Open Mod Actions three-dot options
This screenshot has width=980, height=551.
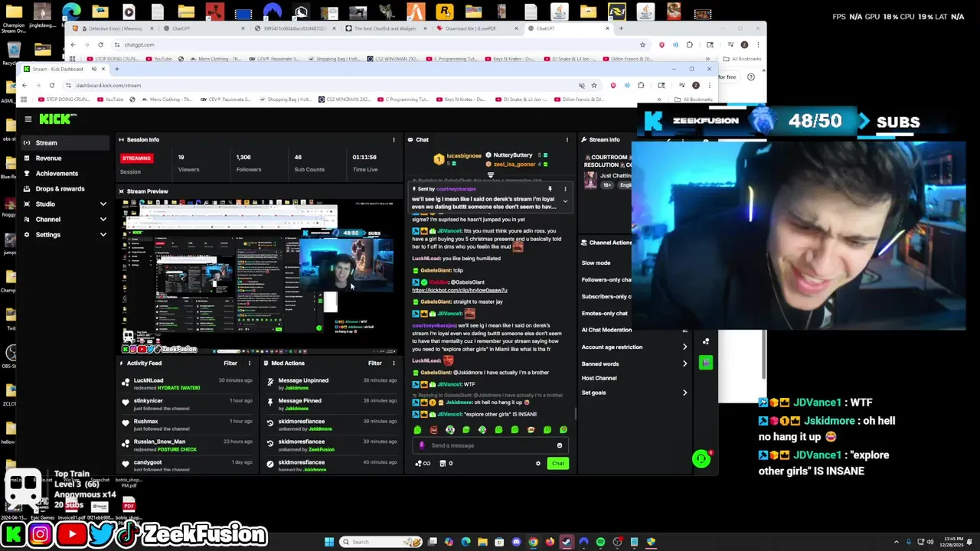pyautogui.click(x=394, y=364)
